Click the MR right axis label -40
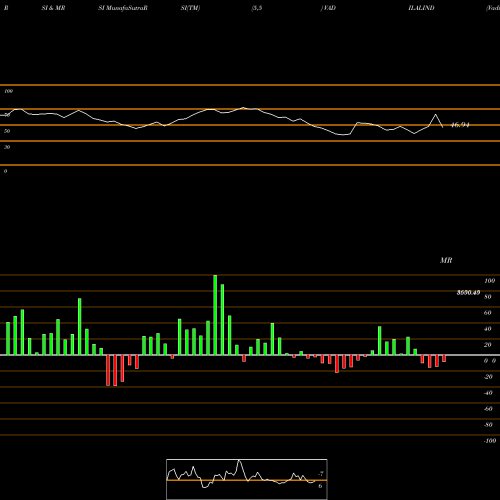 click(x=488, y=393)
